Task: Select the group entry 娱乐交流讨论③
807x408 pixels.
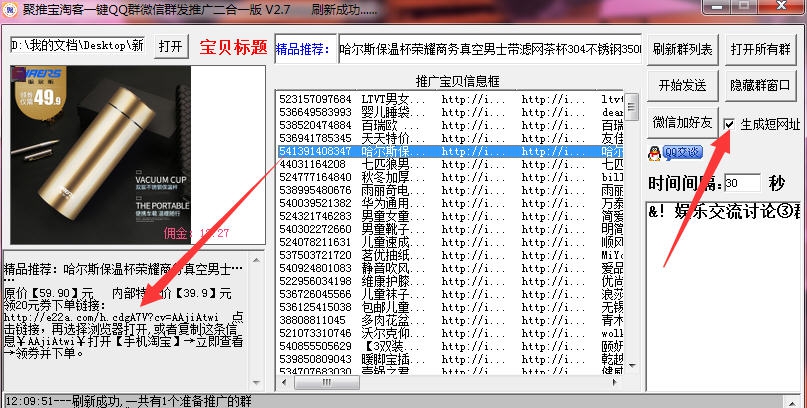Action: (723, 211)
